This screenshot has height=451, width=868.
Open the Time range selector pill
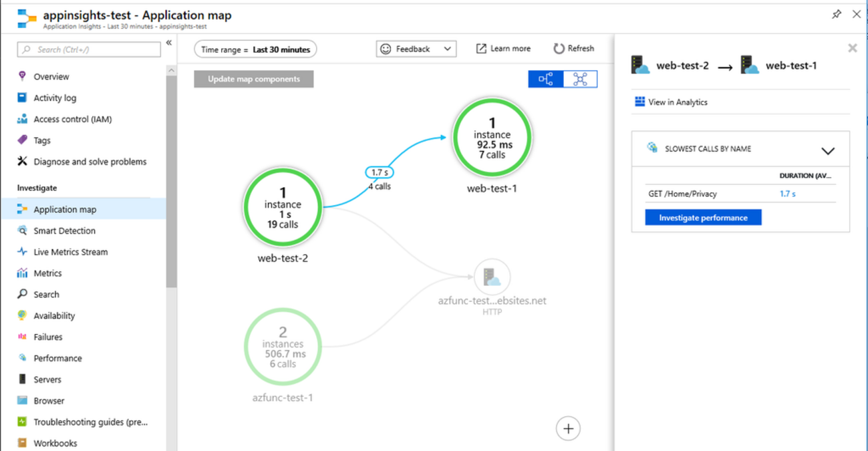[x=255, y=49]
